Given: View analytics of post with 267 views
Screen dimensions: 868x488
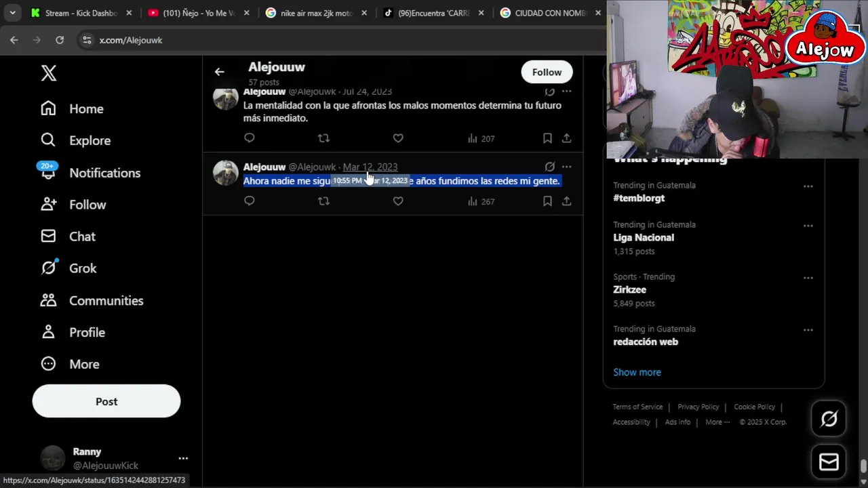Looking at the screenshot, I should (481, 201).
